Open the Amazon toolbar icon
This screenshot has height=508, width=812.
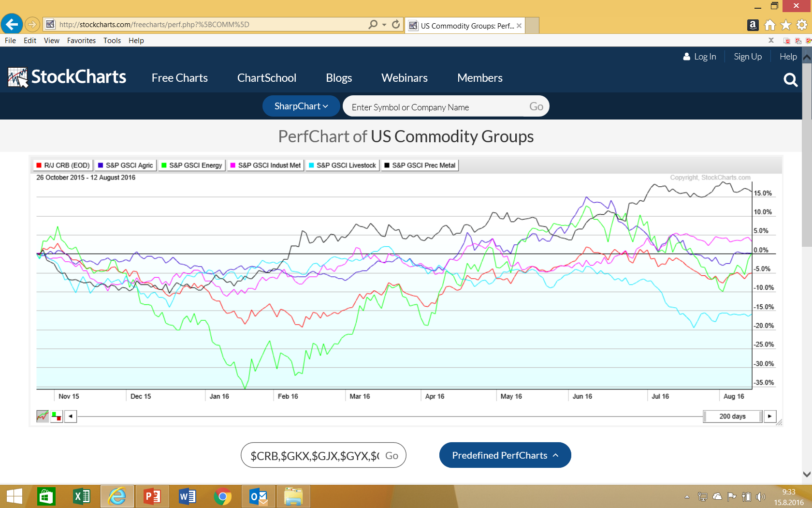(753, 25)
